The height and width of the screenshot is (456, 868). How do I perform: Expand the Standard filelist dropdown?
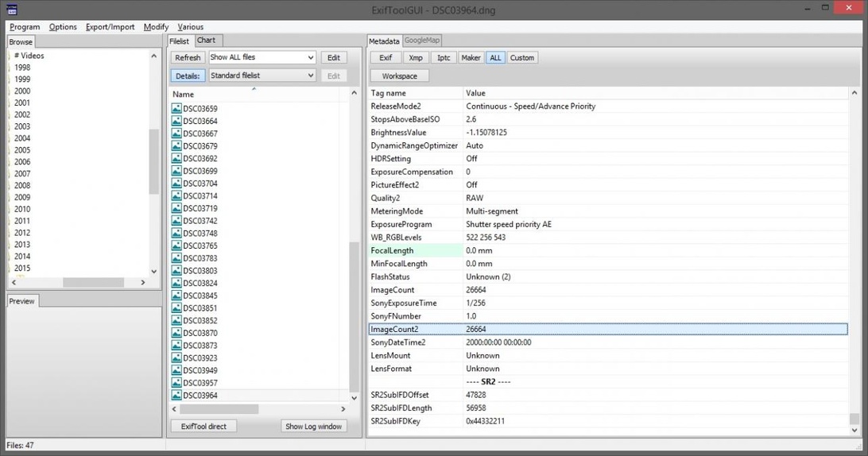[x=262, y=75]
